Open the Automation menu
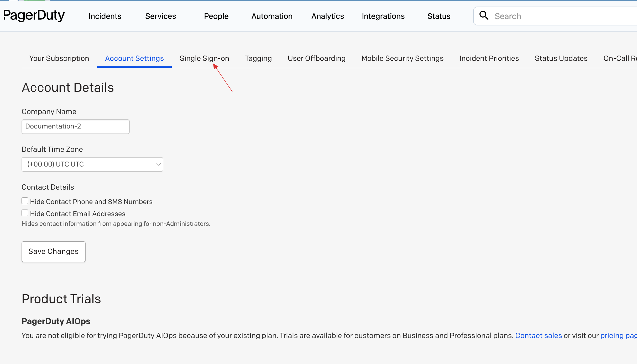 [272, 16]
